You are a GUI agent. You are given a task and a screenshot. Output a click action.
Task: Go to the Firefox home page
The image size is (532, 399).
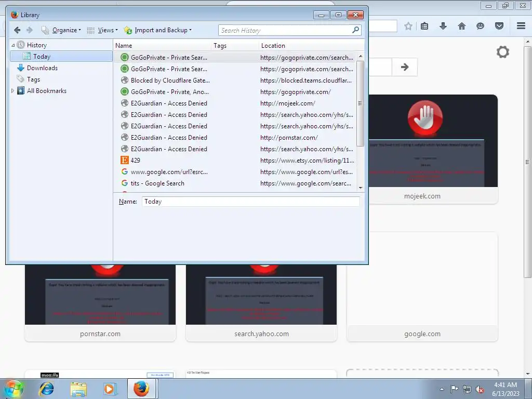point(462,26)
